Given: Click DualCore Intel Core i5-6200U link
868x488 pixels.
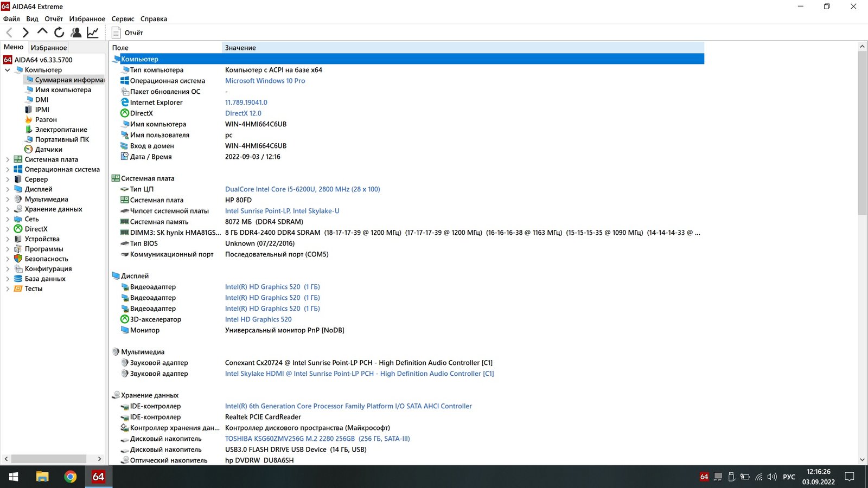Looking at the screenshot, I should click(302, 189).
